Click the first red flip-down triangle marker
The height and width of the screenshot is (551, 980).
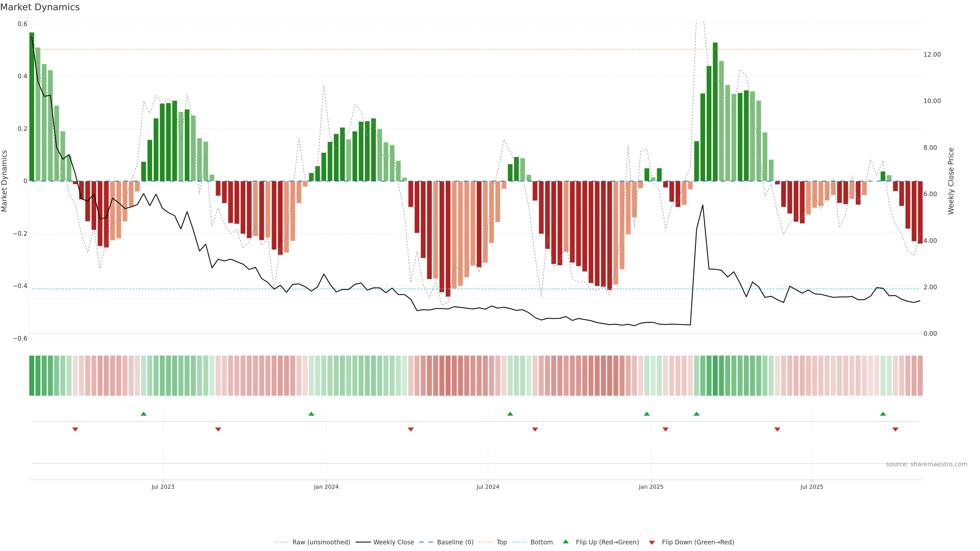point(75,429)
